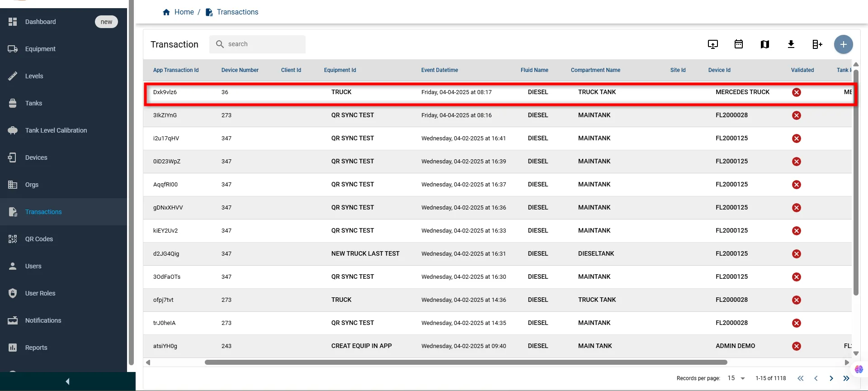868x391 pixels.
Task: Click DIESELTANK compartment cell
Action: point(596,254)
